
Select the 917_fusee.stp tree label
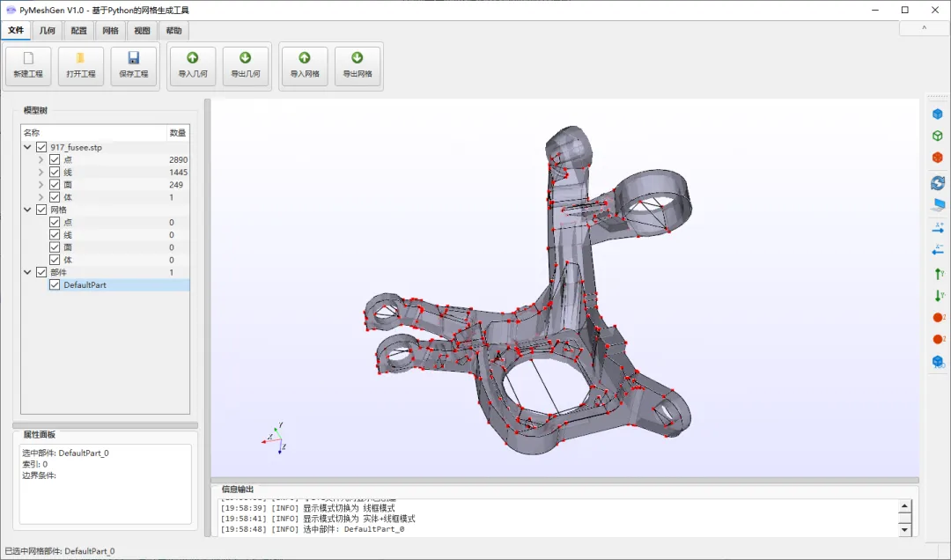77,147
